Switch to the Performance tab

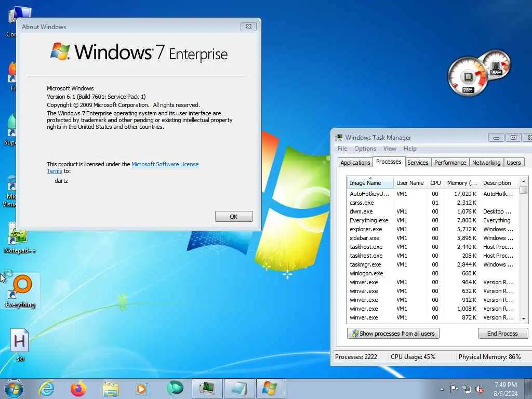click(x=450, y=163)
